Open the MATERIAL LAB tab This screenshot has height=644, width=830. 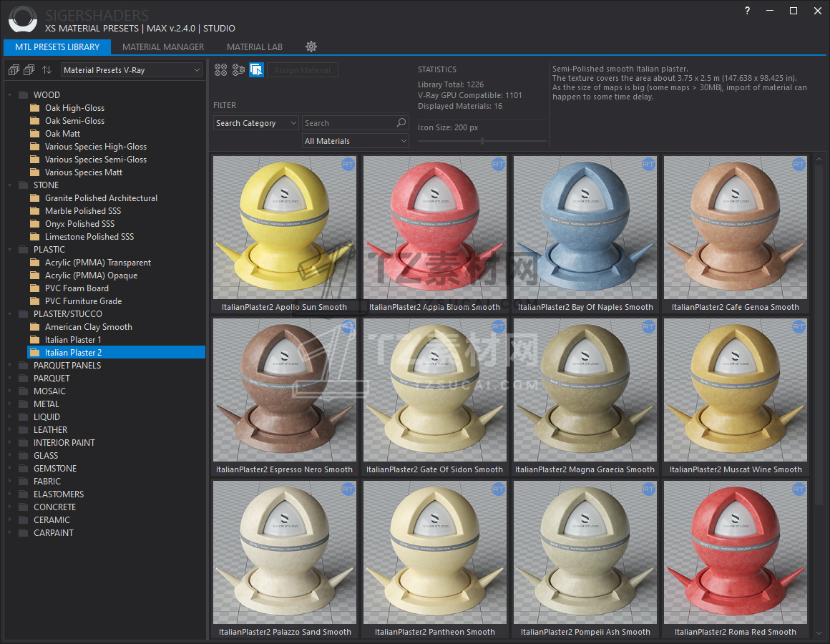[255, 47]
